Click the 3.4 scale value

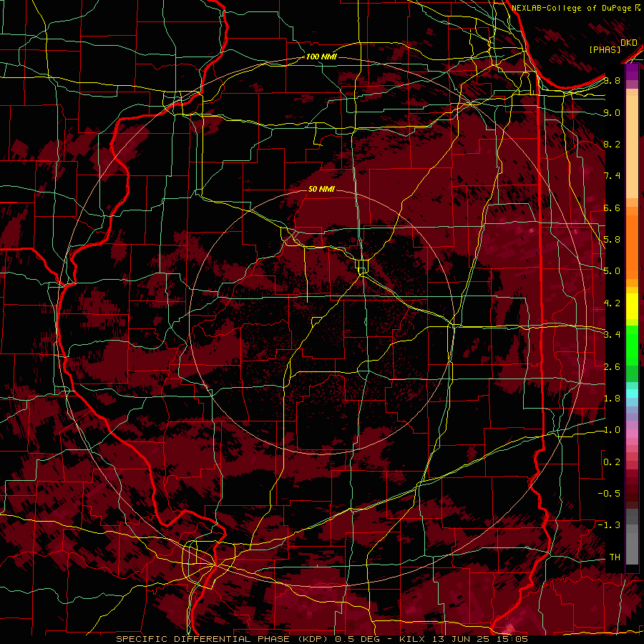pyautogui.click(x=612, y=335)
